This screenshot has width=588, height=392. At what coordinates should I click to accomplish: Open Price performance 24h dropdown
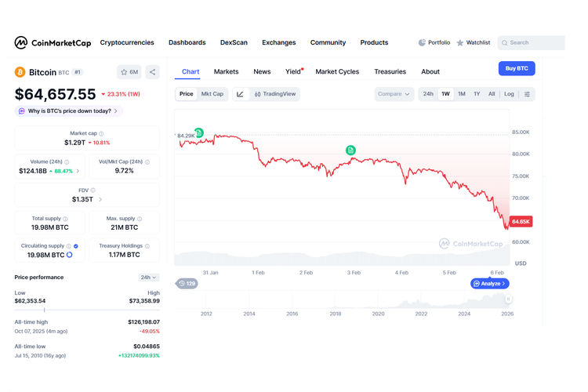pos(148,278)
